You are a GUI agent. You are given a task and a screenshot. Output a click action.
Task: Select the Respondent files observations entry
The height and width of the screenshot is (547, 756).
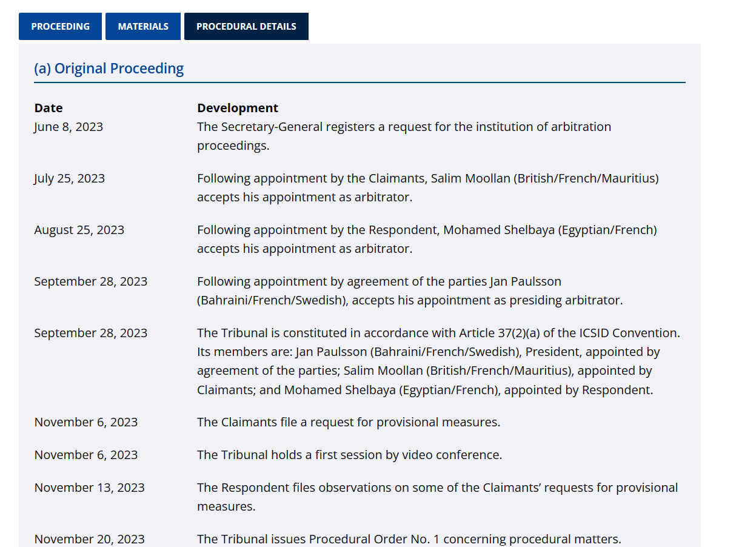(437, 497)
